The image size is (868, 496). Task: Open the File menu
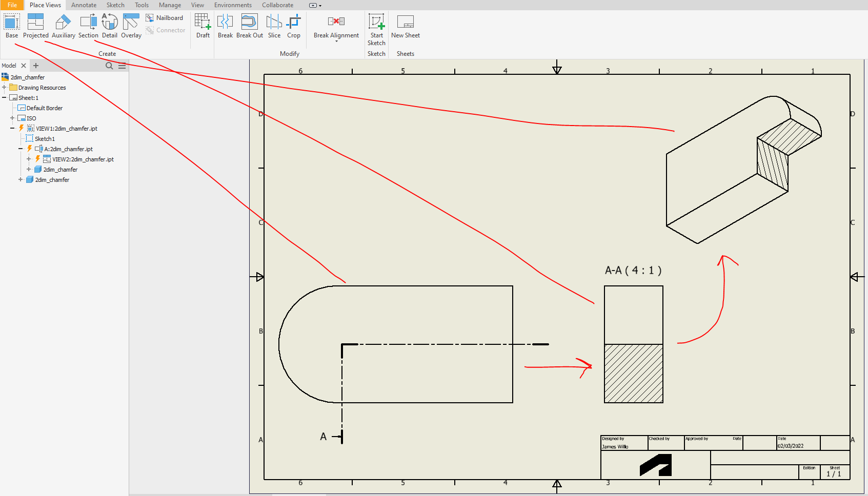click(x=12, y=5)
